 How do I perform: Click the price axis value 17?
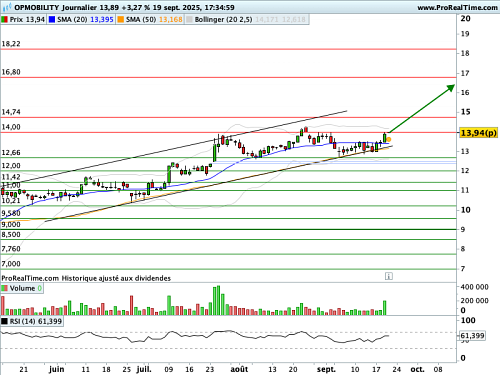(465, 73)
